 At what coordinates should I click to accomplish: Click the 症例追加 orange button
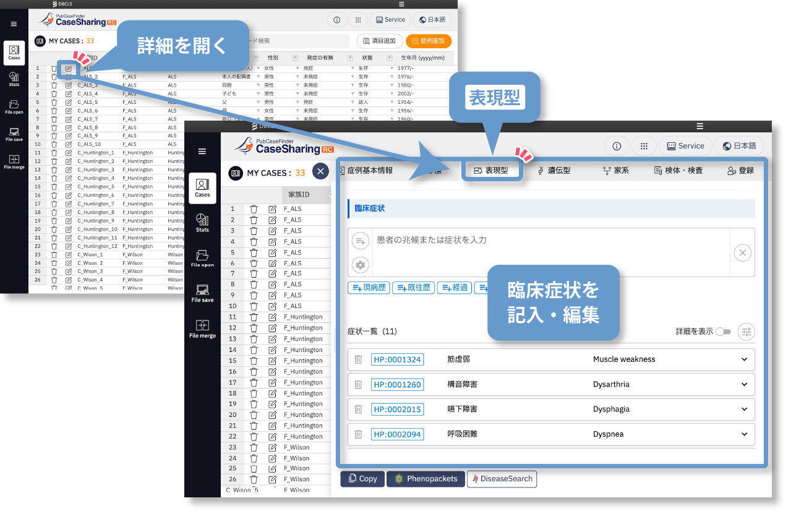429,41
